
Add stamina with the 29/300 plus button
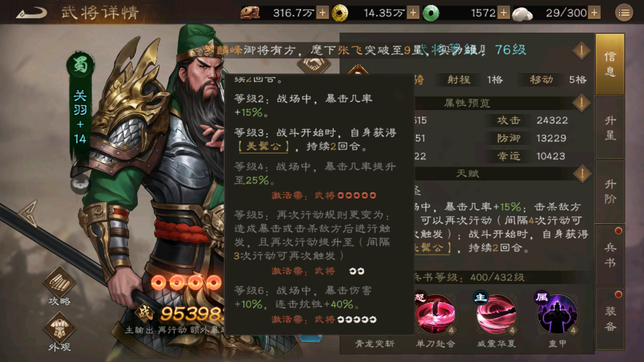coord(594,13)
